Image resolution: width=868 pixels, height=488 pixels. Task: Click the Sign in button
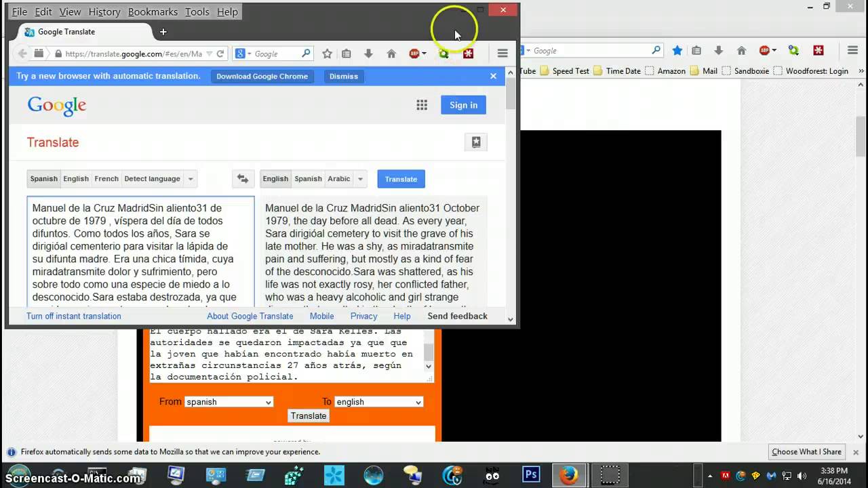463,105
